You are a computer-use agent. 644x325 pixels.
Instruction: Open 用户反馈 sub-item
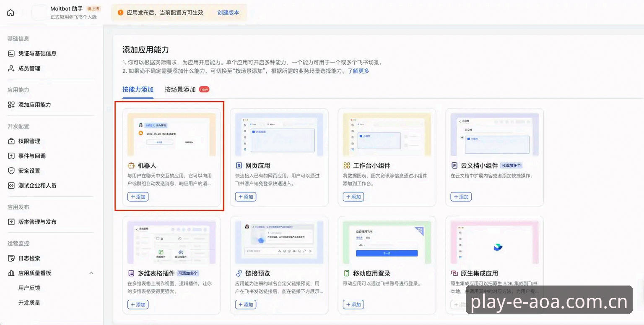(29, 288)
